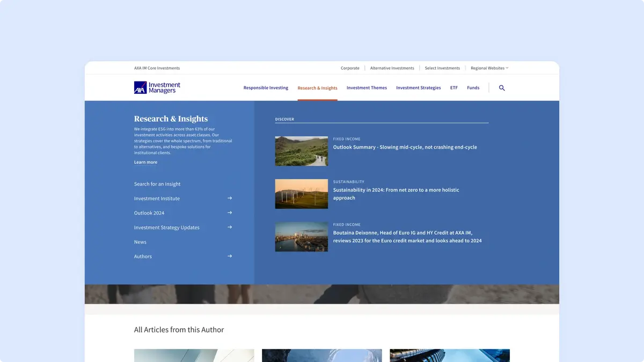The height and width of the screenshot is (362, 644).
Task: Expand the Regional Websites dropdown
Action: point(489,68)
